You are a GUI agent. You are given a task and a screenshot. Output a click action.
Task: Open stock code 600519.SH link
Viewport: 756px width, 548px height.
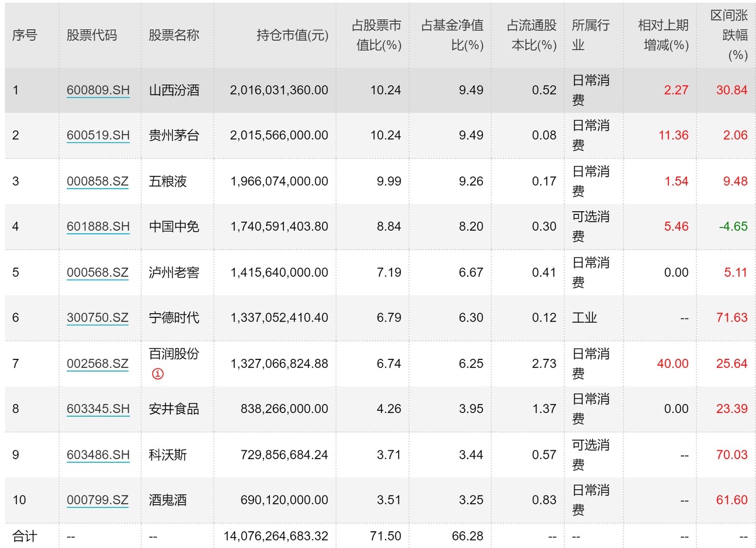[x=98, y=135]
